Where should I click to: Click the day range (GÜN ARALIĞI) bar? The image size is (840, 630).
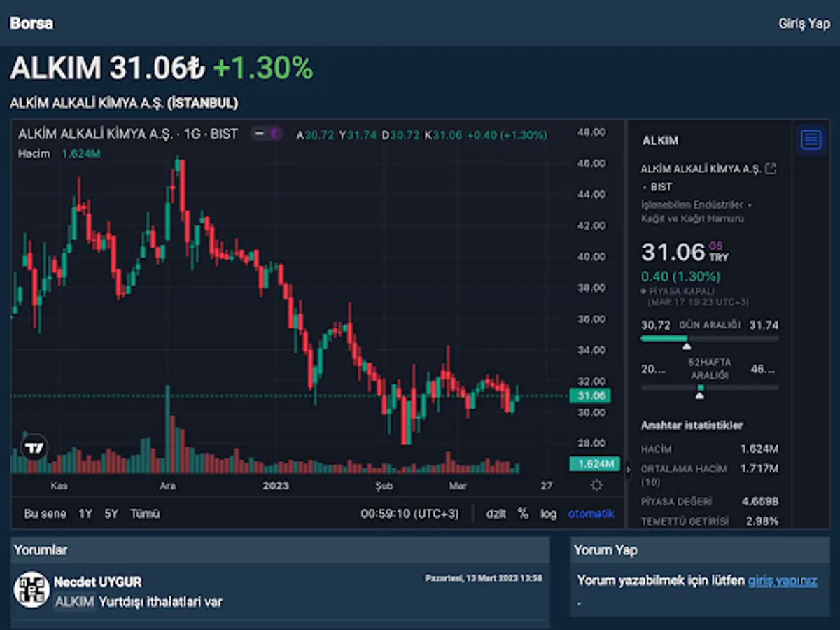[709, 339]
